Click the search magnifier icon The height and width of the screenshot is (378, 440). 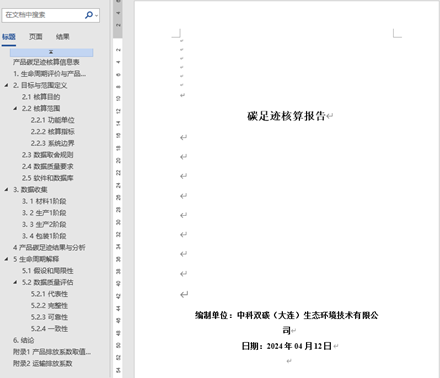pos(89,15)
